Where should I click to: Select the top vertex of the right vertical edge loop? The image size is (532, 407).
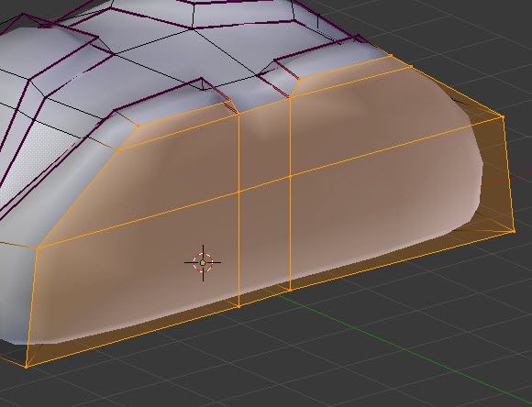(291, 98)
